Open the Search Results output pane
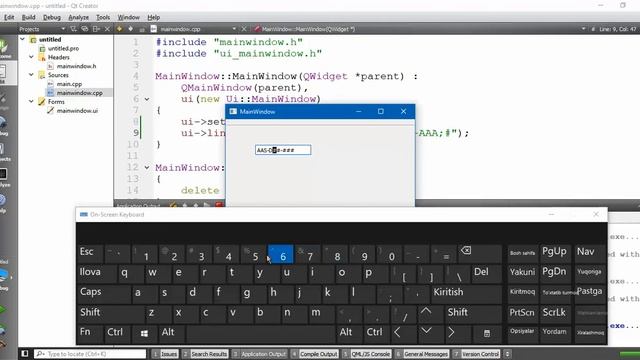The image size is (640, 360). (205, 354)
